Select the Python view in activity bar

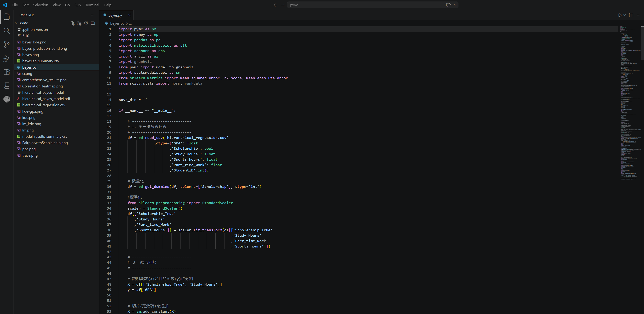coord(6,99)
